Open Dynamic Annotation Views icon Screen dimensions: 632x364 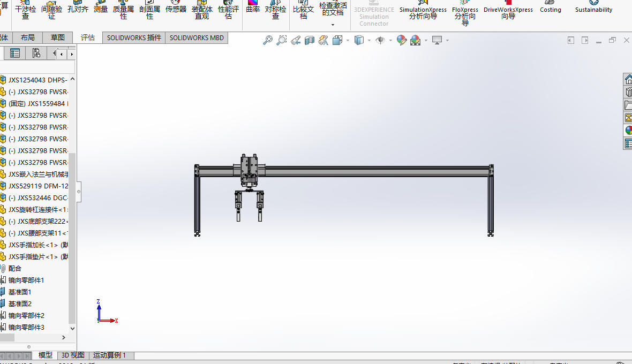[323, 40]
